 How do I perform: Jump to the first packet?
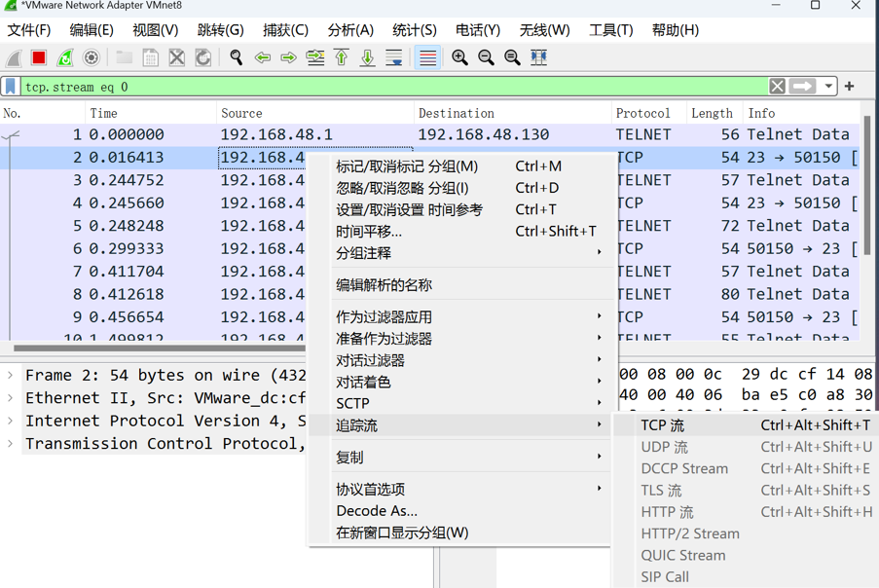tap(342, 57)
